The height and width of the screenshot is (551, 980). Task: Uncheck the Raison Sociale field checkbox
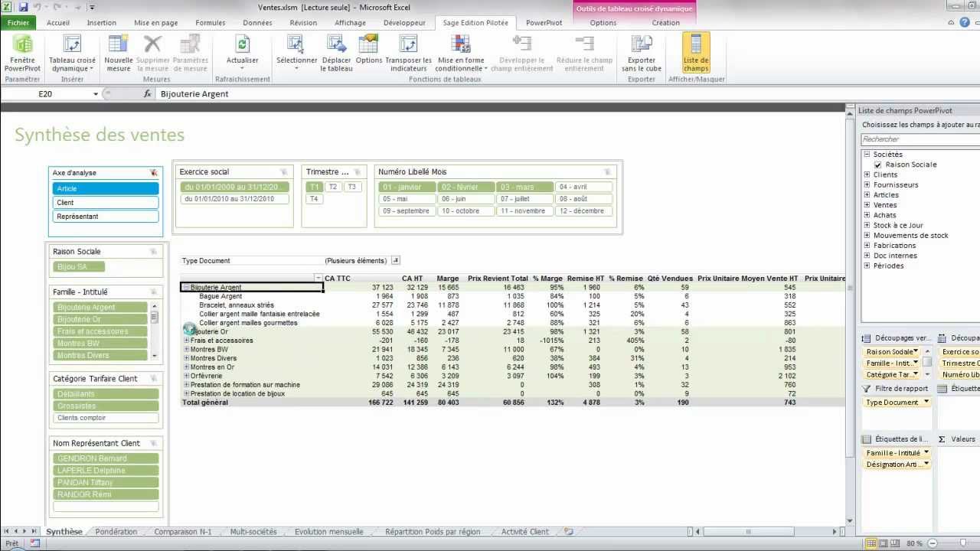click(x=878, y=165)
